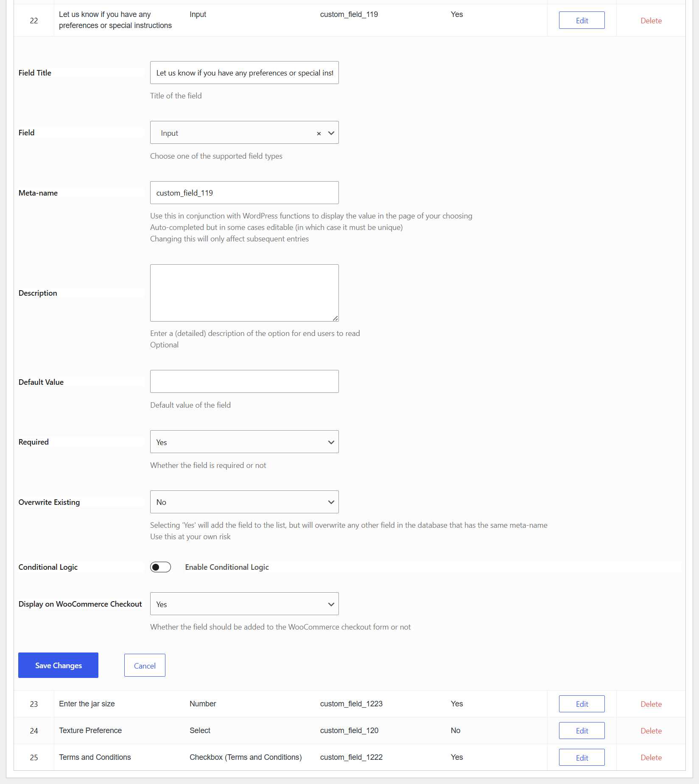Click the 'Enable Conditional Logic' label
The width and height of the screenshot is (699, 784).
click(x=227, y=567)
